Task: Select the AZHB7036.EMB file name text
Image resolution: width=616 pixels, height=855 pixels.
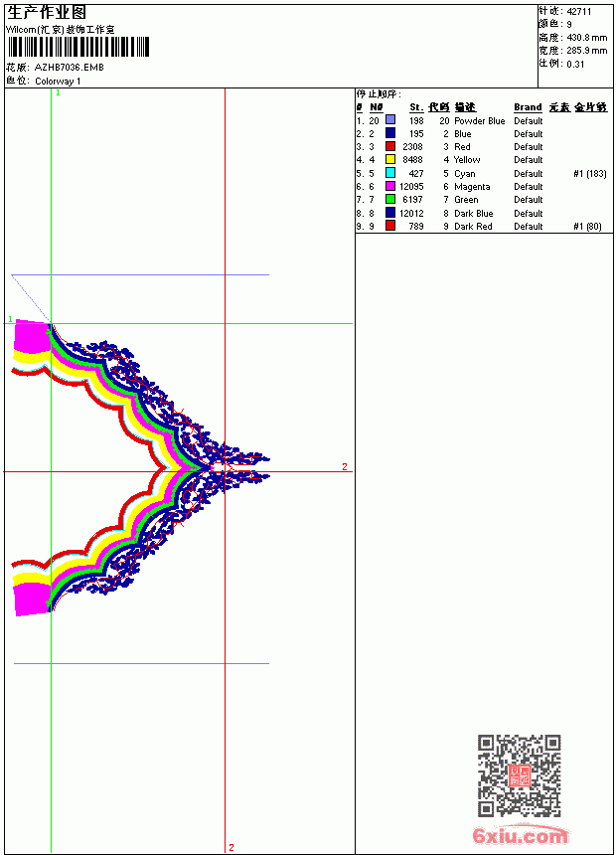Action: [70, 68]
